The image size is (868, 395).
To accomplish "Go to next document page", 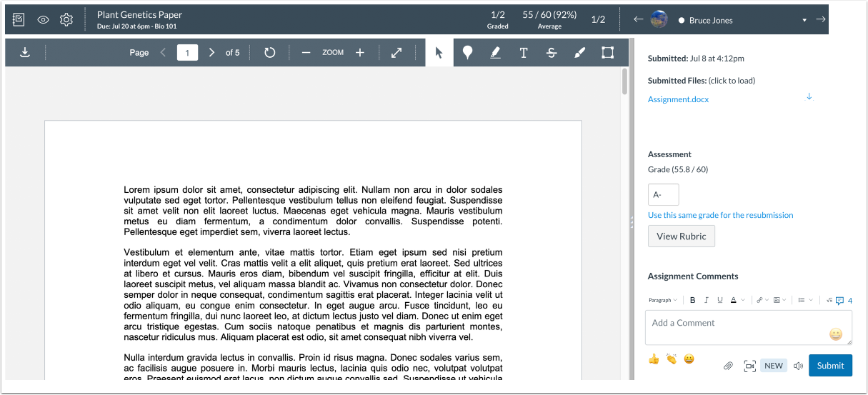I will 211,53.
